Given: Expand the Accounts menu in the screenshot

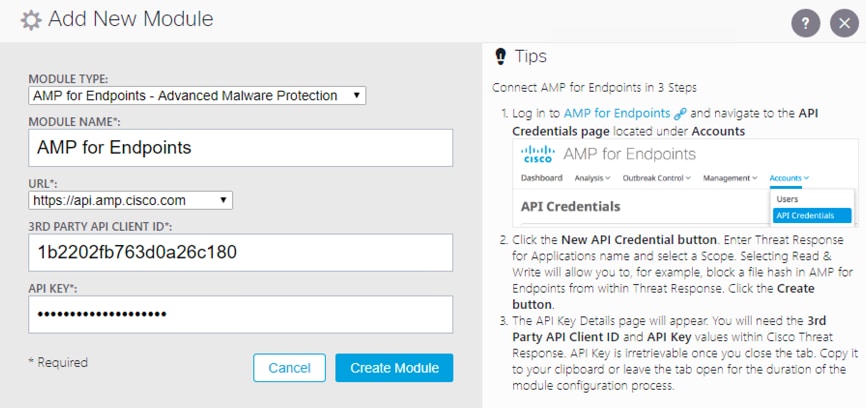Looking at the screenshot, I should click(x=789, y=178).
